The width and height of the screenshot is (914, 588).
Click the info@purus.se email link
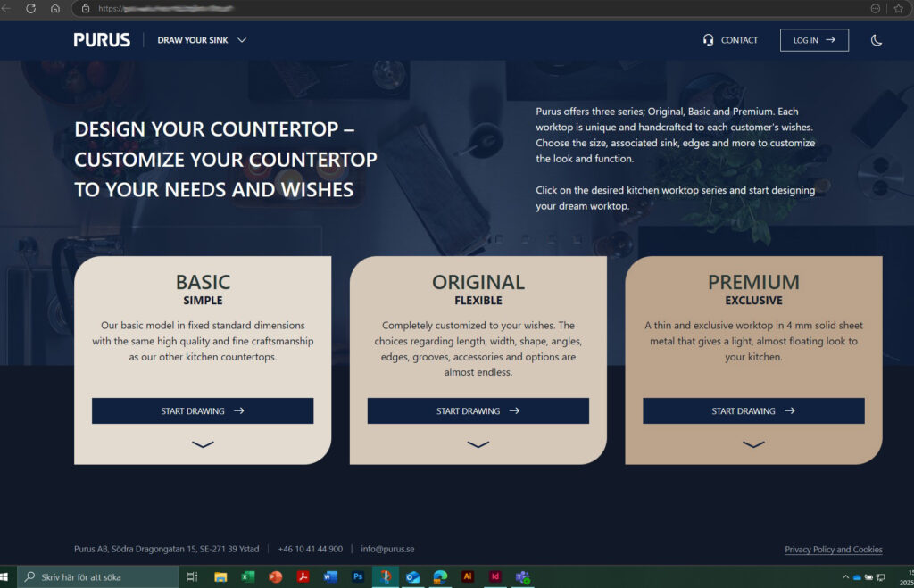point(387,549)
